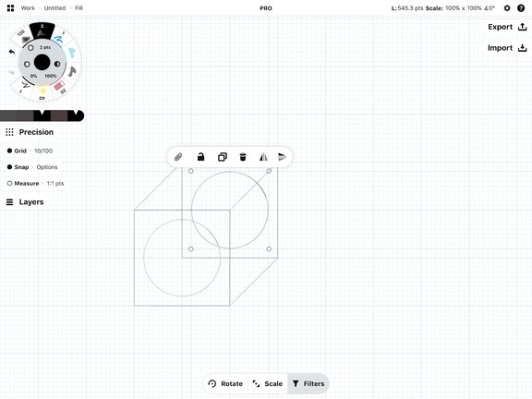The height and width of the screenshot is (399, 532).
Task: Select the soft airbrush tool labeled 120
Action: point(23,37)
